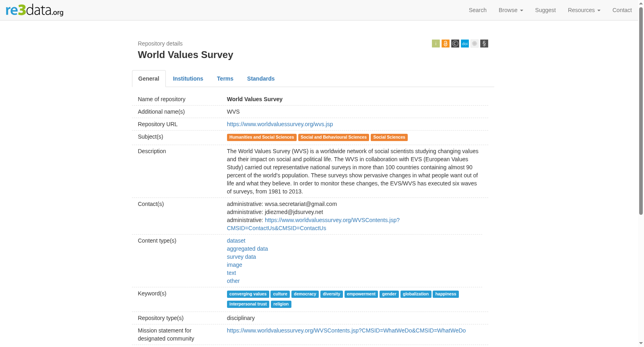Click the Keyword(s) field label
This screenshot has height=347, width=644.
[x=152, y=293]
